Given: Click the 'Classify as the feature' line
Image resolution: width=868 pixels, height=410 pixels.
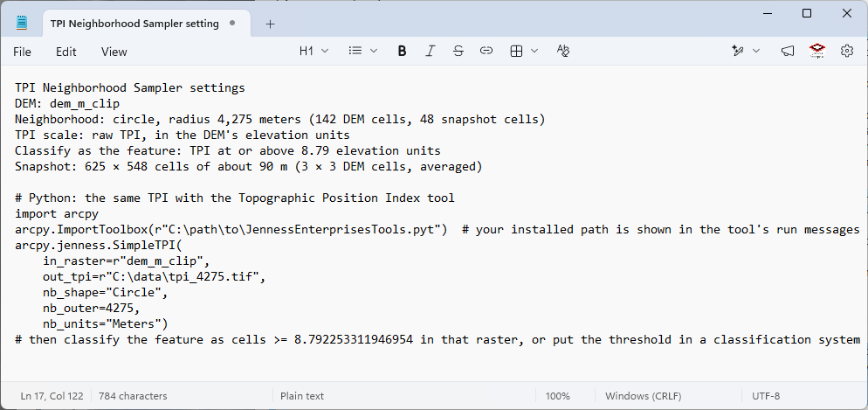Looking at the screenshot, I should (228, 150).
